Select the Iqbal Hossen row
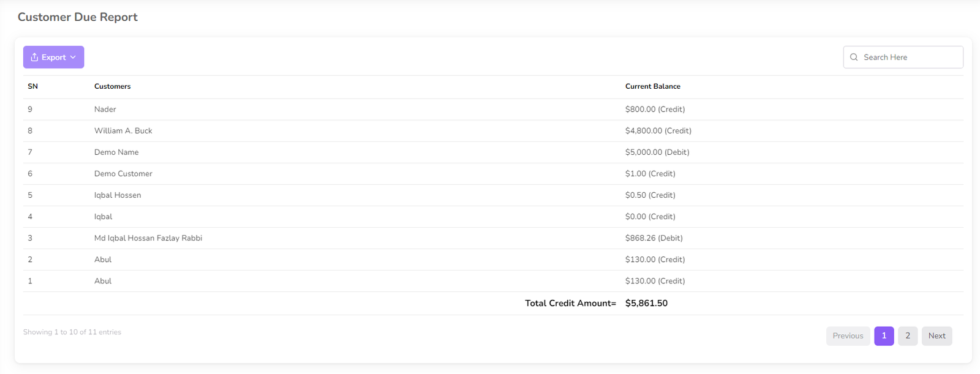The height and width of the screenshot is (374, 980). tap(118, 195)
